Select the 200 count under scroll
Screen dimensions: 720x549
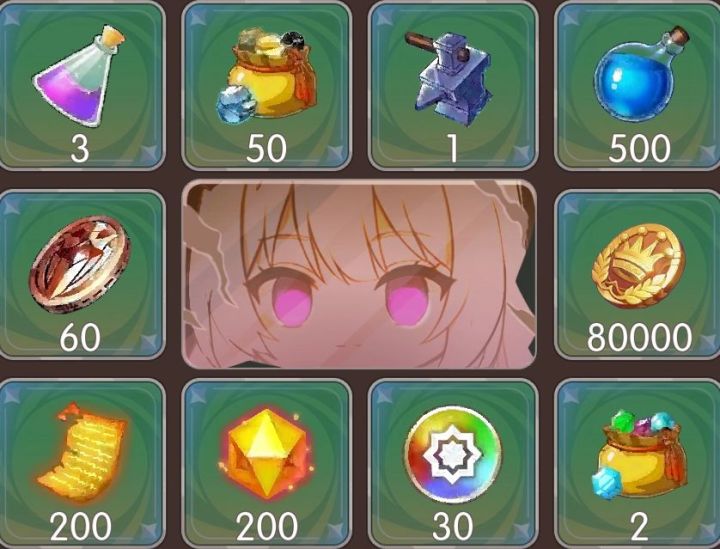click(81, 527)
